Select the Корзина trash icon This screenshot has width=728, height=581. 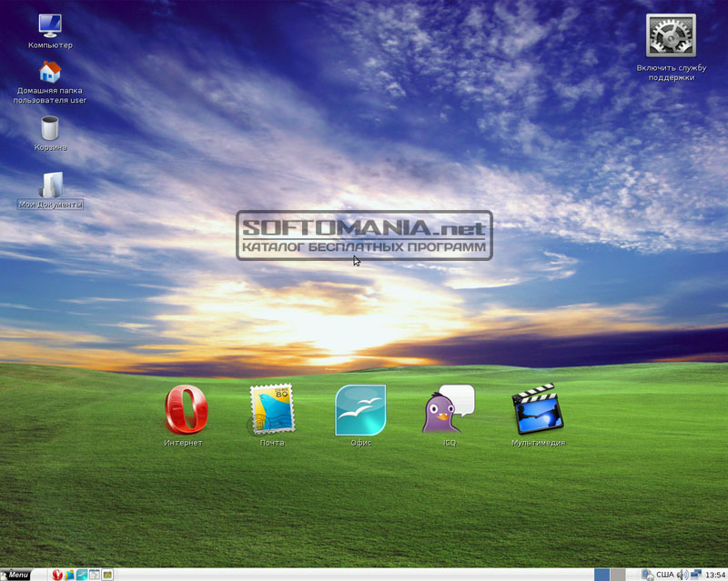coord(50,128)
